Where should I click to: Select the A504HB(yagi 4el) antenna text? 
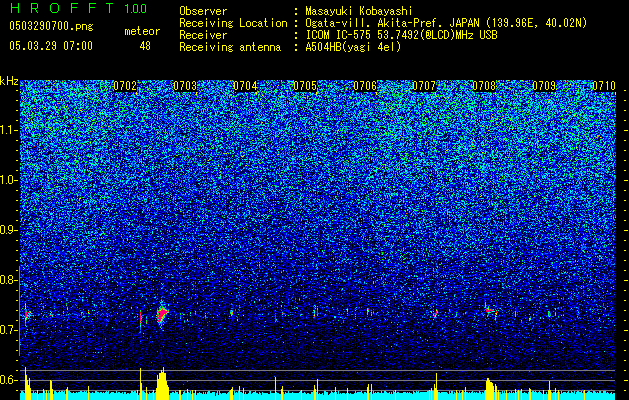pyautogui.click(x=353, y=47)
